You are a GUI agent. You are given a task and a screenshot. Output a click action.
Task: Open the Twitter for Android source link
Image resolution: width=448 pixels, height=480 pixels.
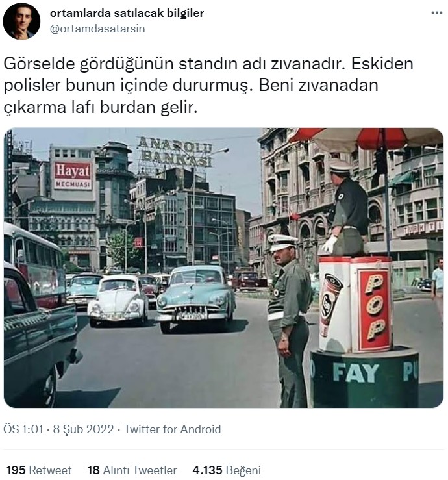172,429
